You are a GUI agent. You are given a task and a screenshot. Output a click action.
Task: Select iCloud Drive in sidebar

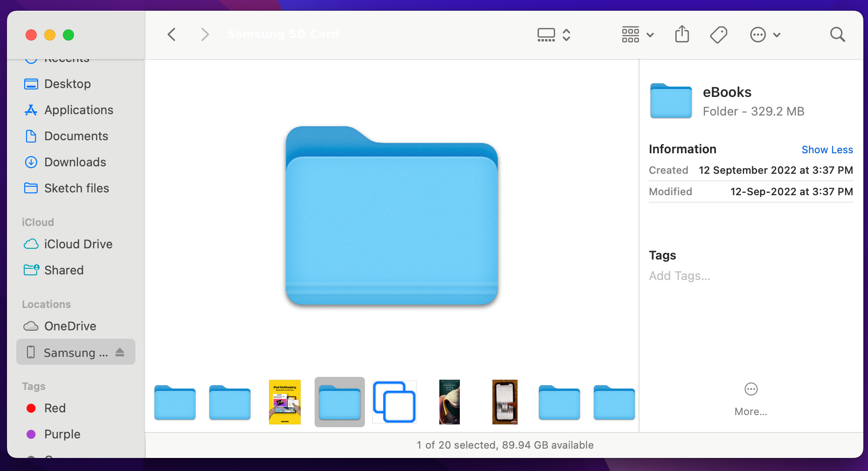(x=76, y=244)
